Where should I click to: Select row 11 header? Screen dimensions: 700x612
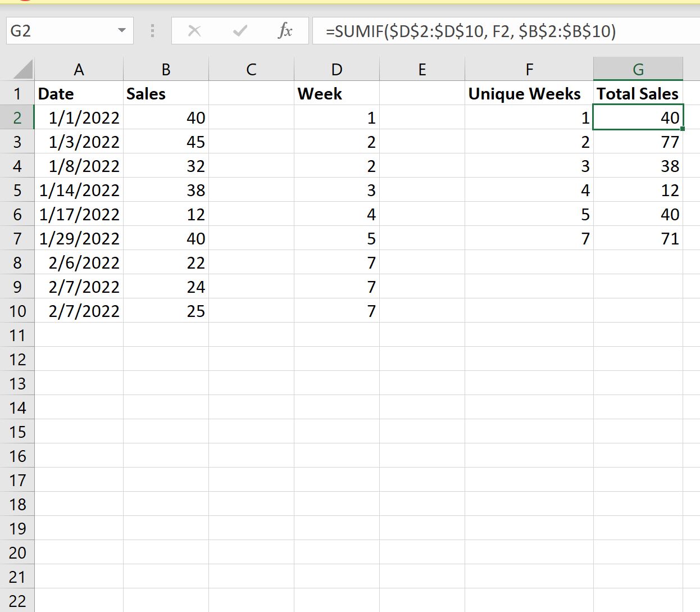[17, 335]
